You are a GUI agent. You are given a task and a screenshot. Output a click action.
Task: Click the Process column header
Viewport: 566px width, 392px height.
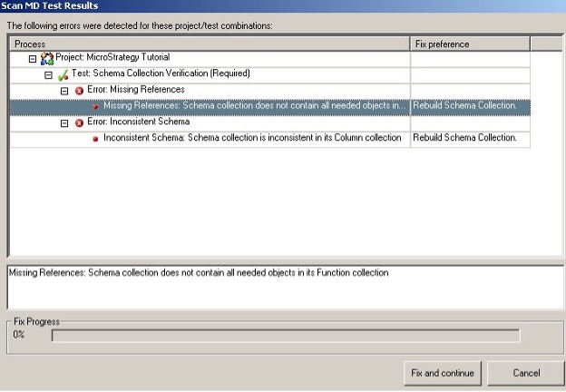coord(209,44)
